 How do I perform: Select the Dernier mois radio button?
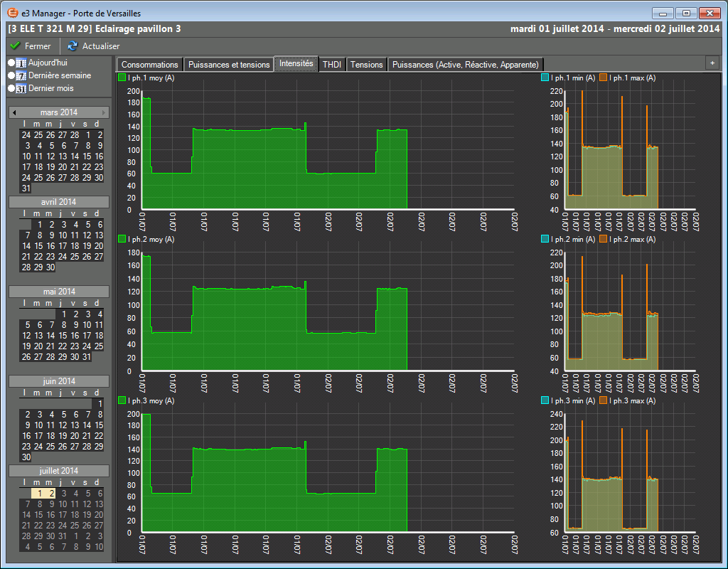point(11,88)
